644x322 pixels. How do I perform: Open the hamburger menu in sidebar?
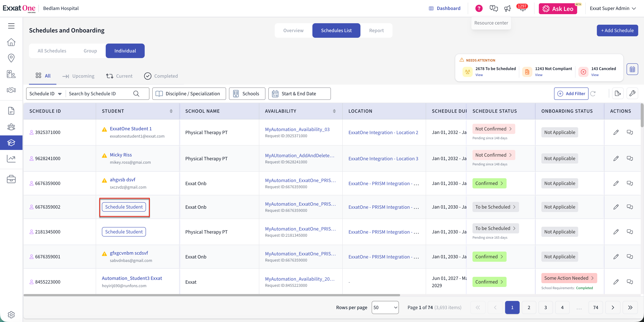click(x=11, y=26)
